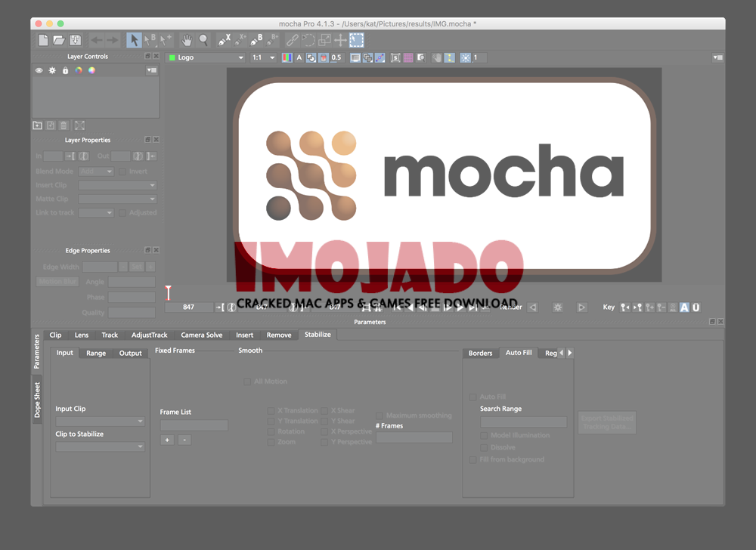Open the Logo layer dropdown
Screen dimensions: 756x550
pos(206,57)
